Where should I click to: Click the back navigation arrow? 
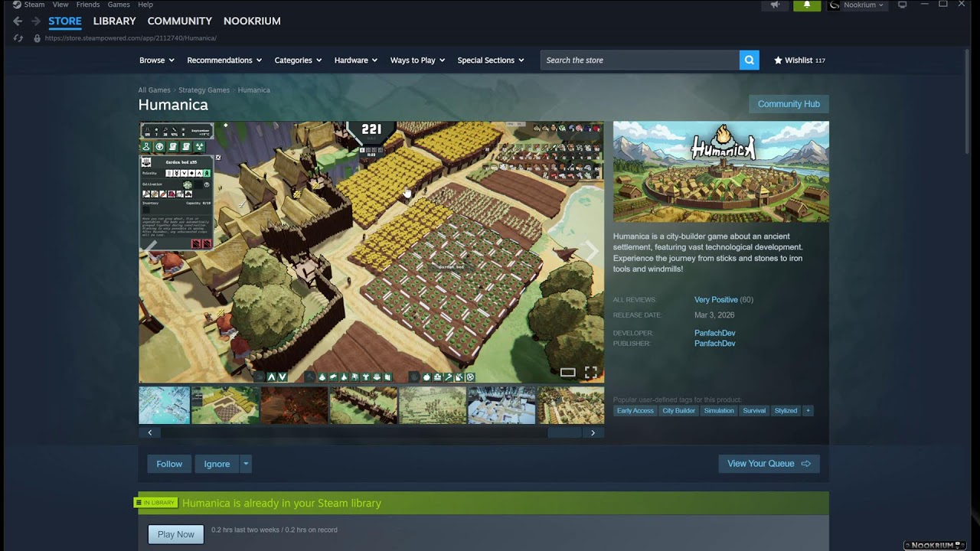point(18,21)
